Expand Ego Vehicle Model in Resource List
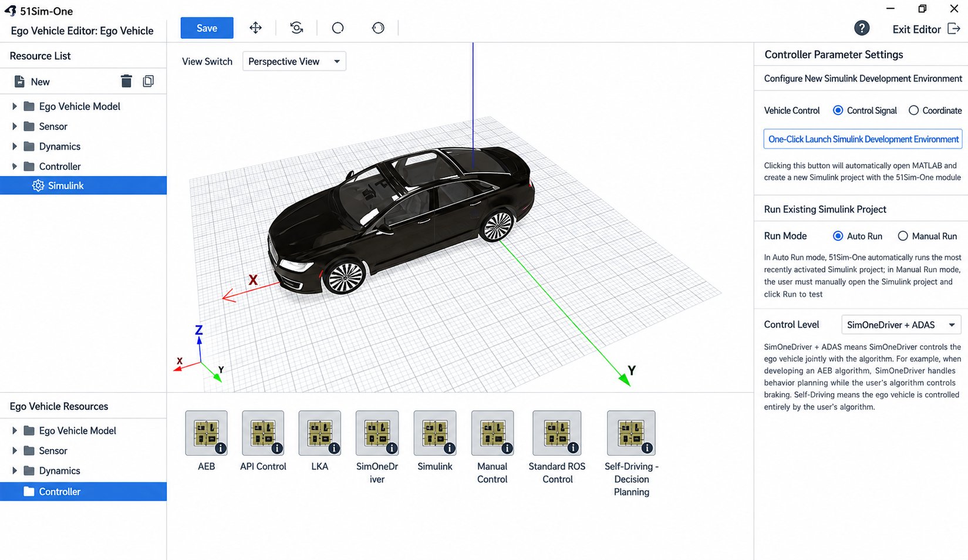This screenshot has height=560, width=968. tap(15, 106)
